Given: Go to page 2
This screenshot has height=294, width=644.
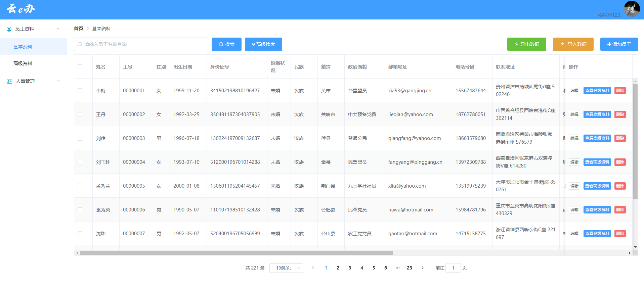Looking at the screenshot, I should (x=338, y=268).
